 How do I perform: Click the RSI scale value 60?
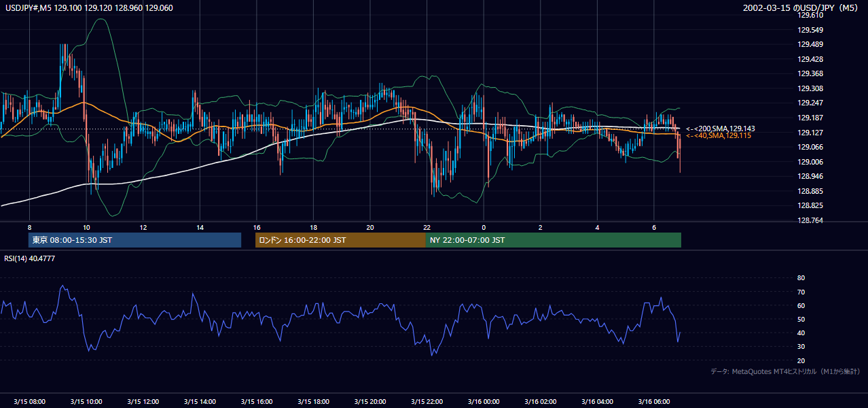(x=801, y=305)
